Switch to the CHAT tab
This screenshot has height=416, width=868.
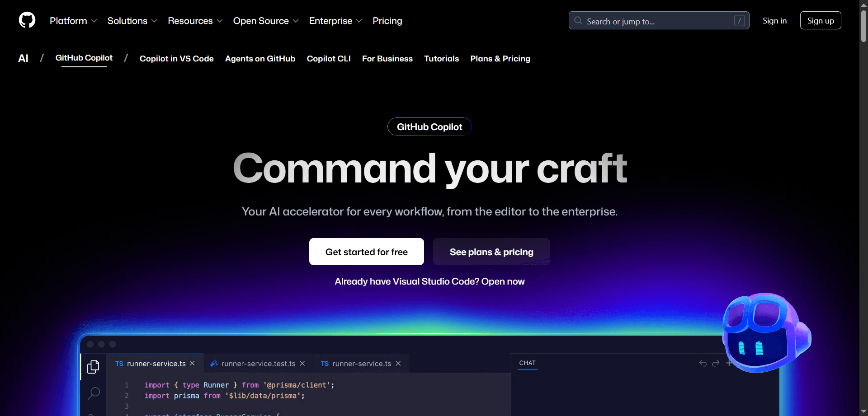coord(527,363)
